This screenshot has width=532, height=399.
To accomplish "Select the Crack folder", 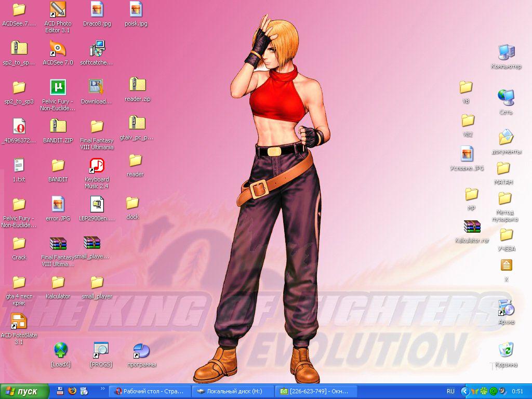I will [19, 244].
